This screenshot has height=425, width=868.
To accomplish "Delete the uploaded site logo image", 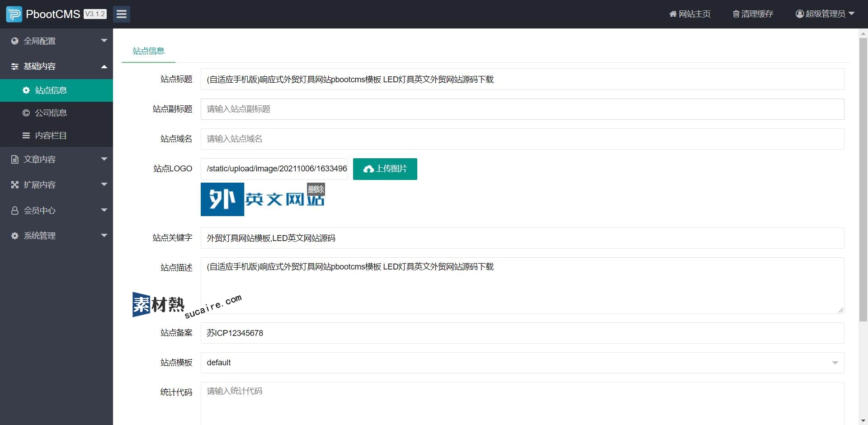I will pos(316,189).
